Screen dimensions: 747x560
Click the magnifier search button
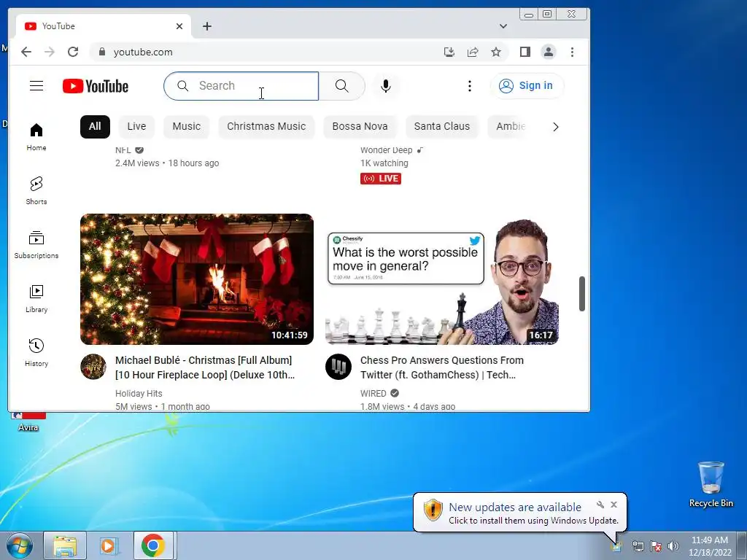click(341, 86)
